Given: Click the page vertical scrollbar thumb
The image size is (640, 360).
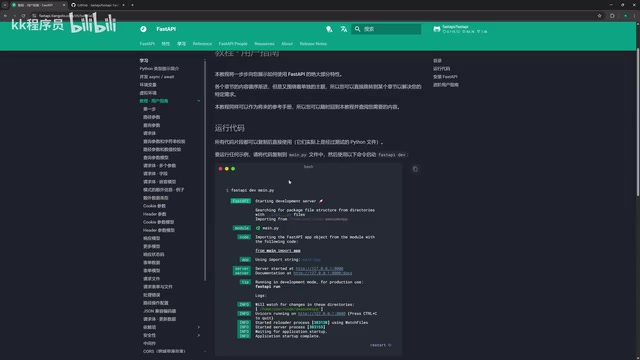Looking at the screenshot, I should pyautogui.click(x=638, y=122).
